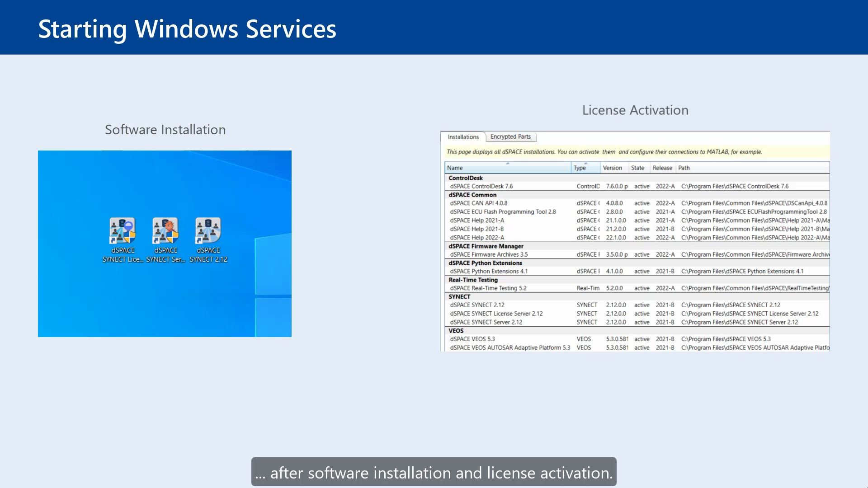The height and width of the screenshot is (488, 868).
Task: Select the Real-Time Testing group header
Action: pyautogui.click(x=637, y=280)
